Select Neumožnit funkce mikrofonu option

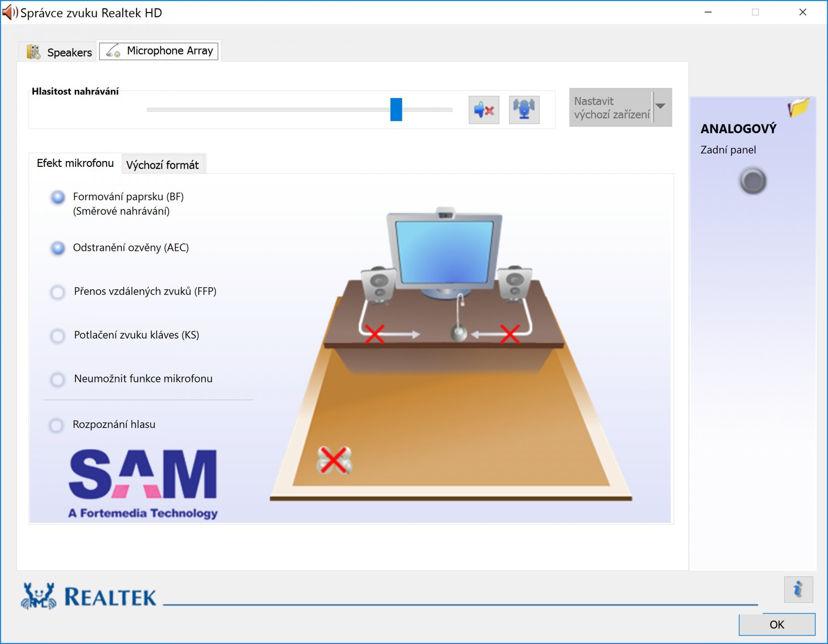coord(58,379)
